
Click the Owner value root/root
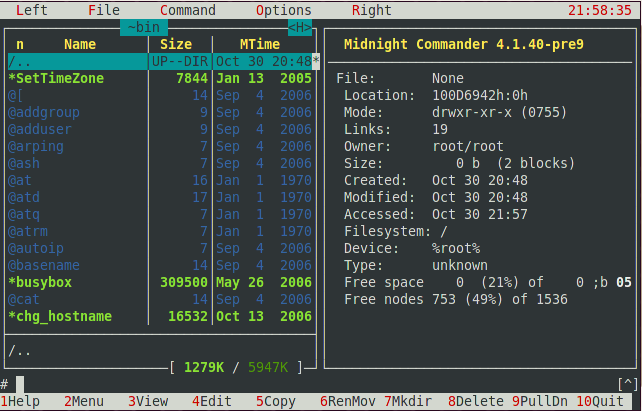(468, 146)
